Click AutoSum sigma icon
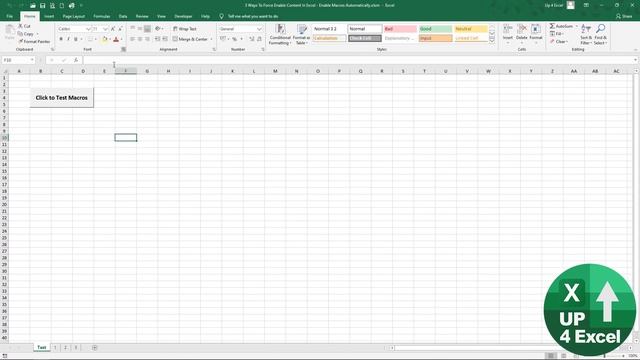Image resolution: width=640 pixels, height=360 pixels. click(x=552, y=26)
